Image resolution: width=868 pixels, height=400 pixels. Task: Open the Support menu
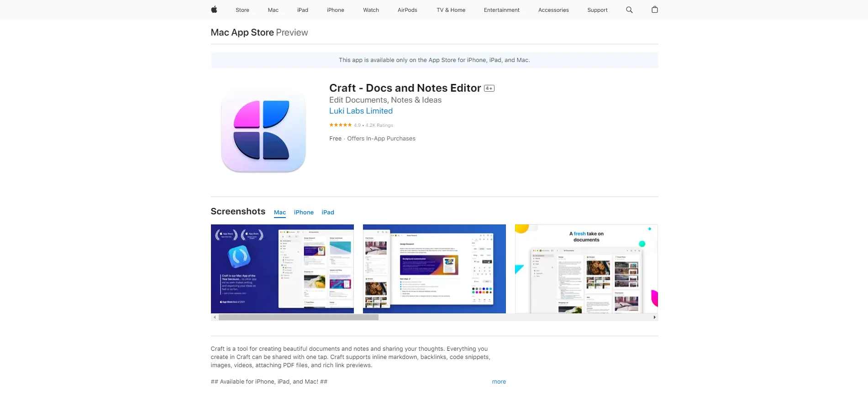tap(597, 10)
